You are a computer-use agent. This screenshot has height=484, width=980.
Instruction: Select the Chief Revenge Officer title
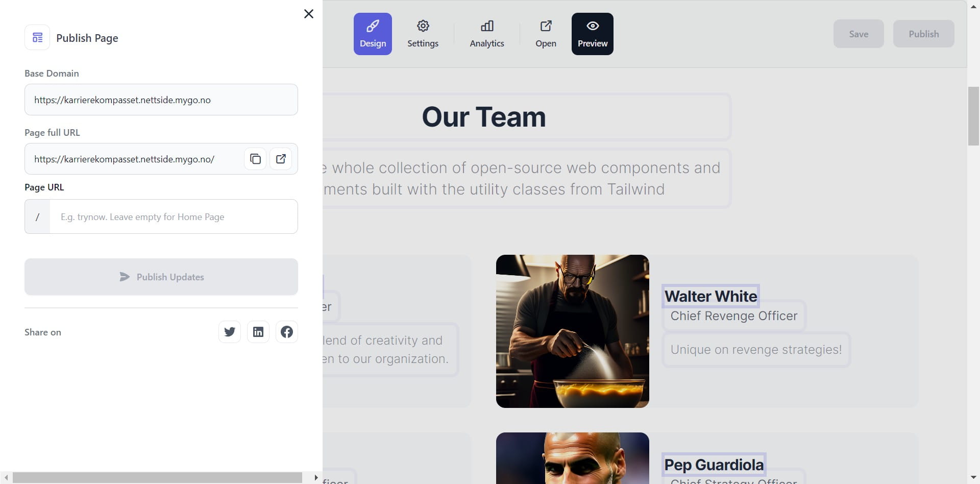(x=734, y=316)
